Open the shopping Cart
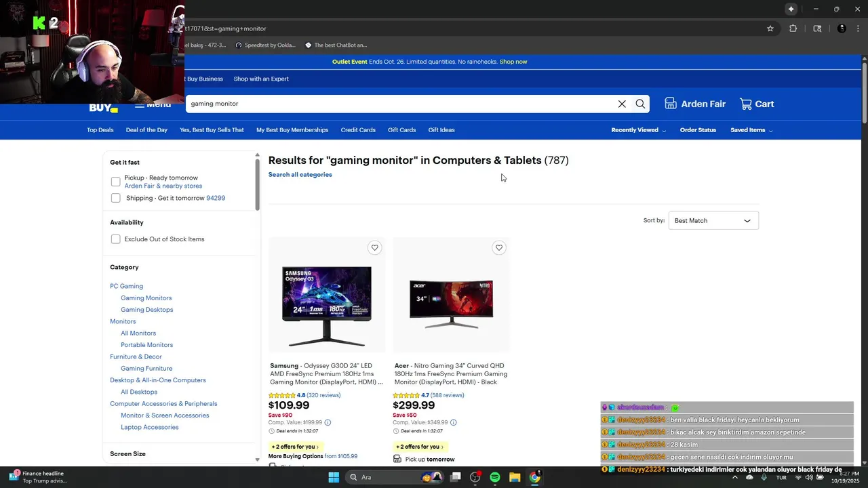This screenshot has width=868, height=488. pyautogui.click(x=757, y=104)
